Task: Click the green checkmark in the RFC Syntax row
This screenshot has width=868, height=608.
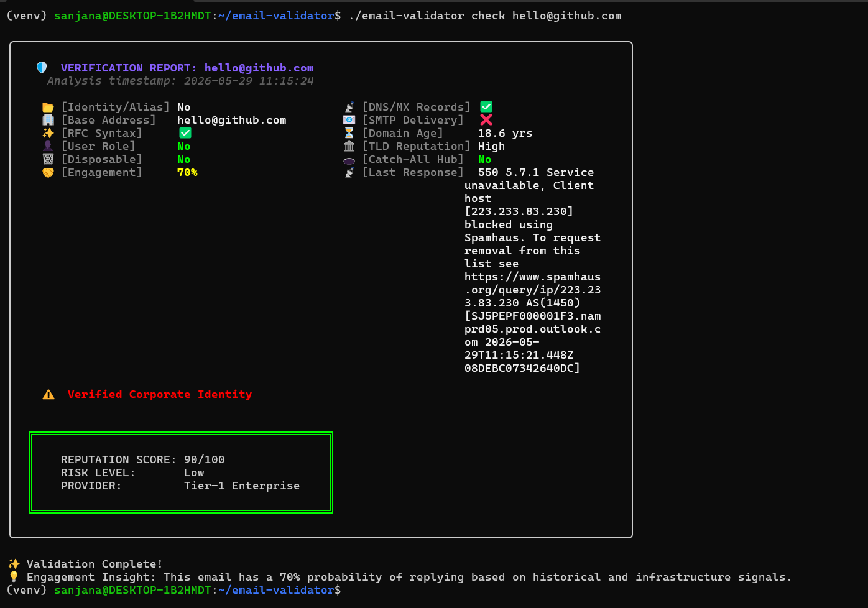Action: click(x=185, y=133)
